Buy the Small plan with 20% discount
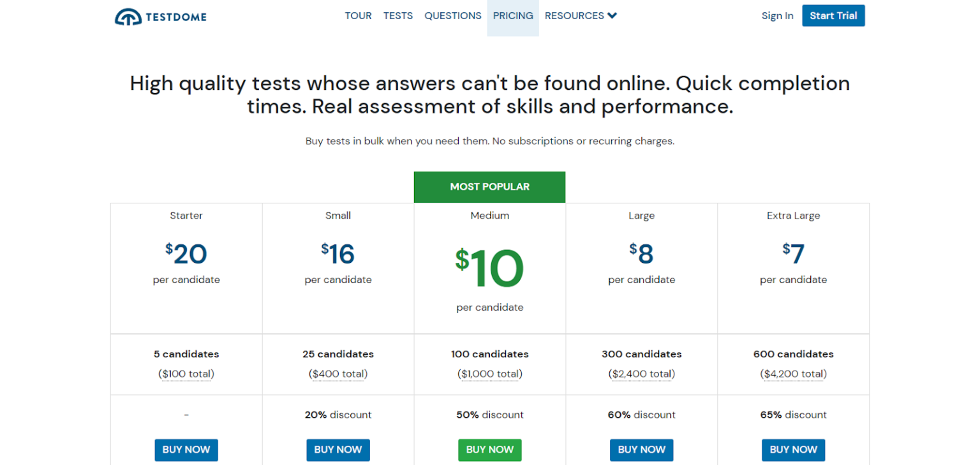Screen dimensions: 980x465 click(x=338, y=450)
